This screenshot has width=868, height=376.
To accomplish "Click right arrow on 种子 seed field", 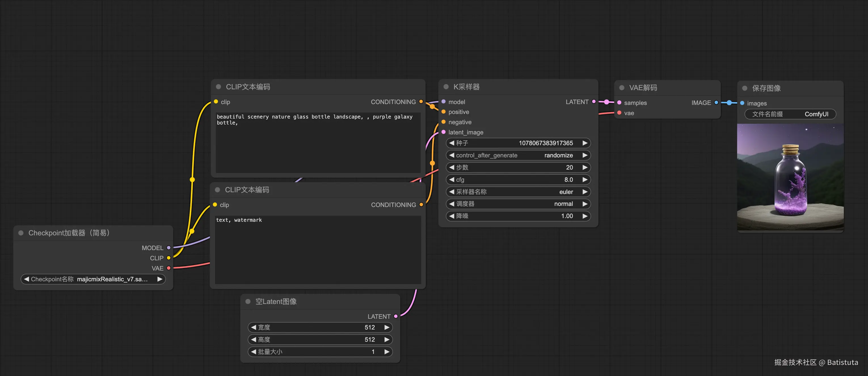I will 585,143.
